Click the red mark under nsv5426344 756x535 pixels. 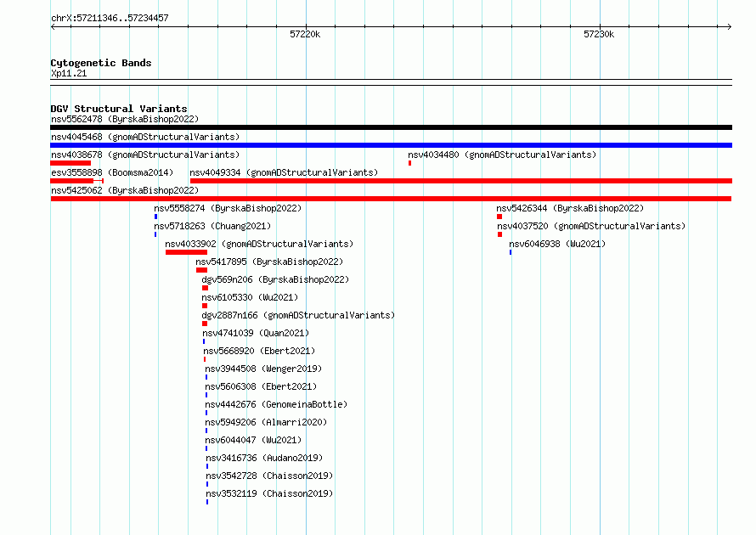click(499, 217)
